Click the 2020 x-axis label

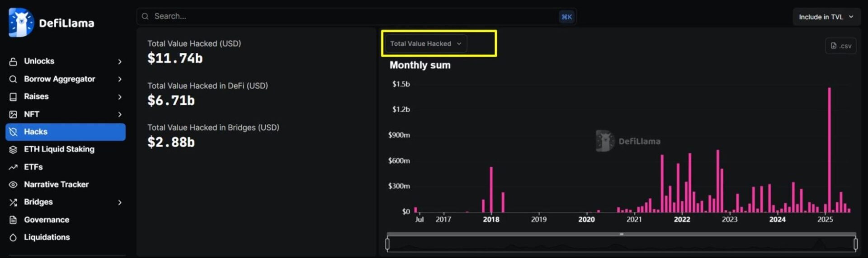point(586,219)
